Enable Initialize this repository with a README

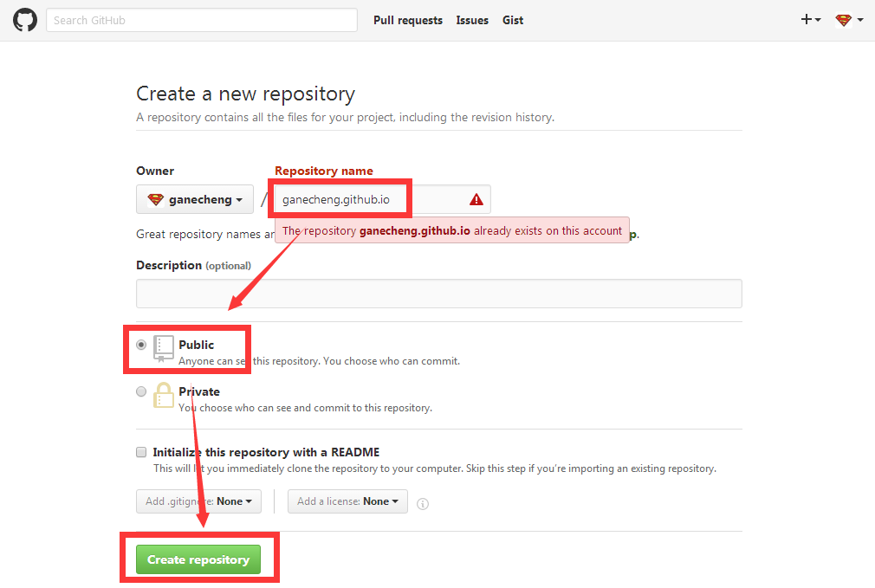click(x=141, y=452)
